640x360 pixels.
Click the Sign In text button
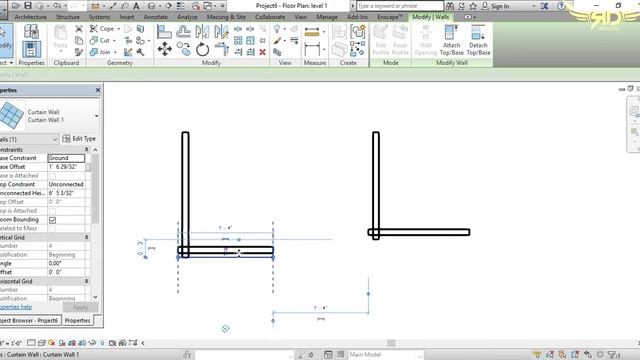tap(500, 6)
